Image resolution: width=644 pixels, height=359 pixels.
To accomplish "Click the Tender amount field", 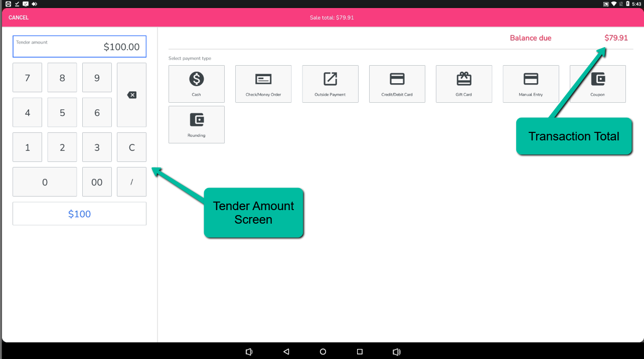I will [79, 47].
